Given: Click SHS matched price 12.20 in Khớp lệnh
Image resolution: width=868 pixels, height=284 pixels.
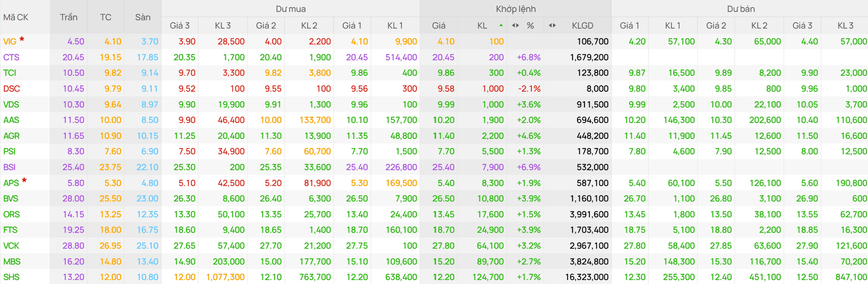Looking at the screenshot, I should coord(443,277).
